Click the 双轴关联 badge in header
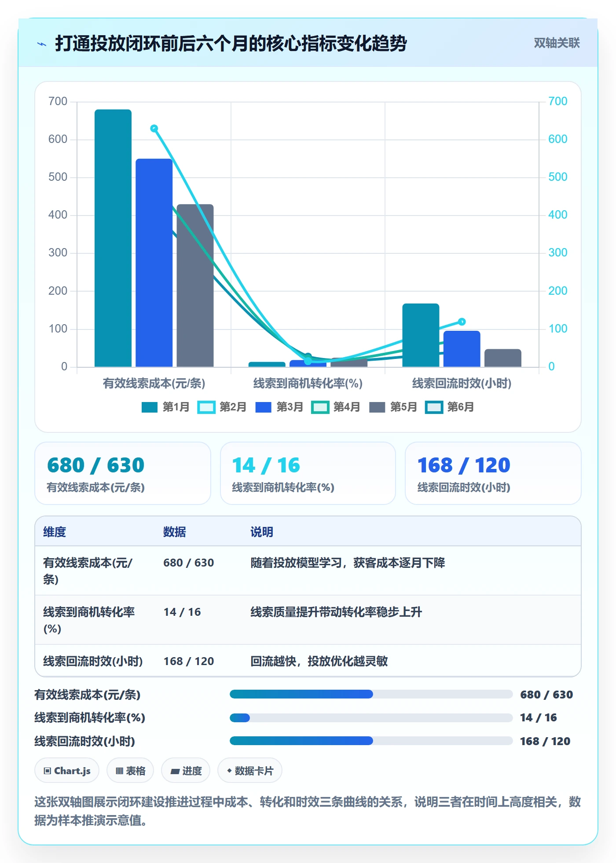Screen dimensions: 616x863 [x=557, y=43]
